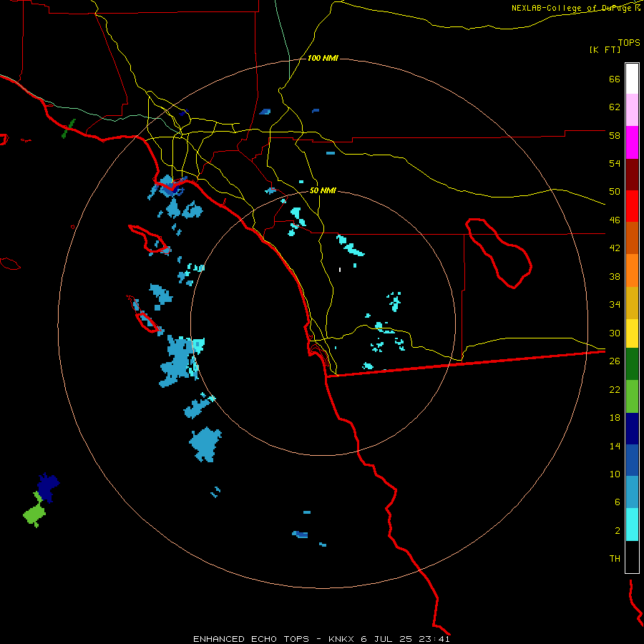Select the bright red 50 kft legend swatch
This screenshot has width=644, height=644.
tap(632, 206)
